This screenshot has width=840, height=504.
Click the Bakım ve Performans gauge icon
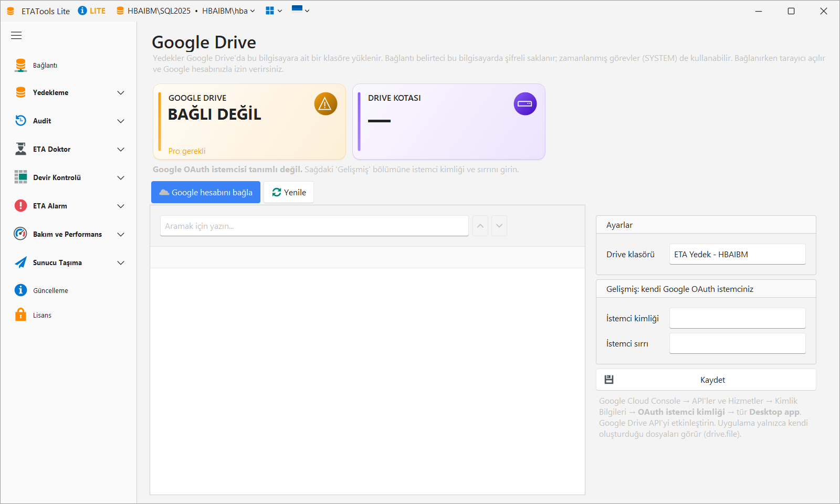click(20, 234)
